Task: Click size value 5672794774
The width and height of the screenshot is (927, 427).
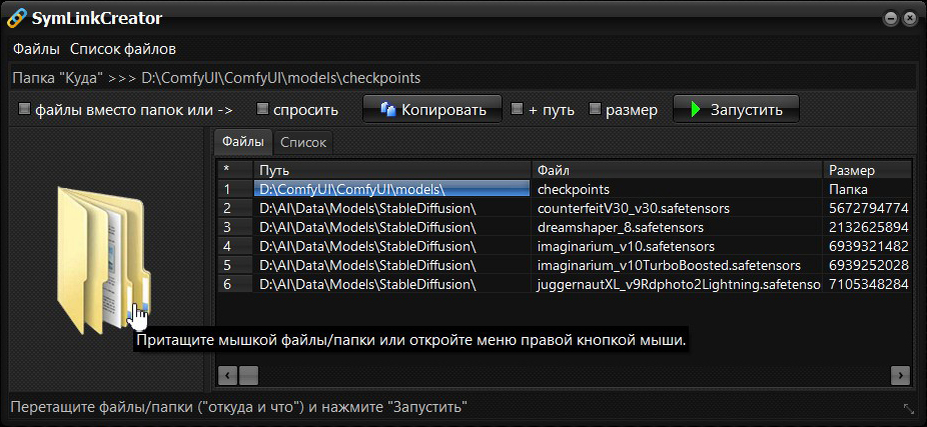Action: click(x=867, y=208)
